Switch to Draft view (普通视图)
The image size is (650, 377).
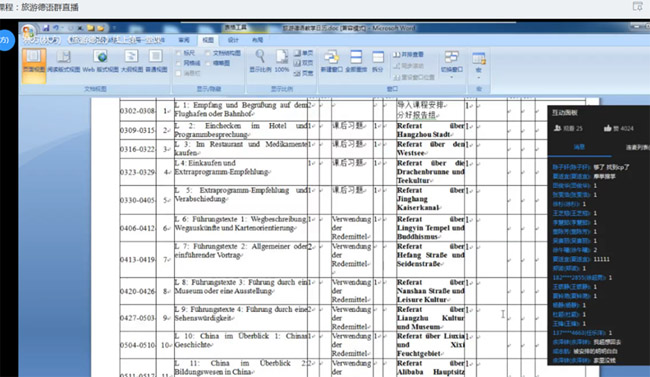click(x=156, y=61)
